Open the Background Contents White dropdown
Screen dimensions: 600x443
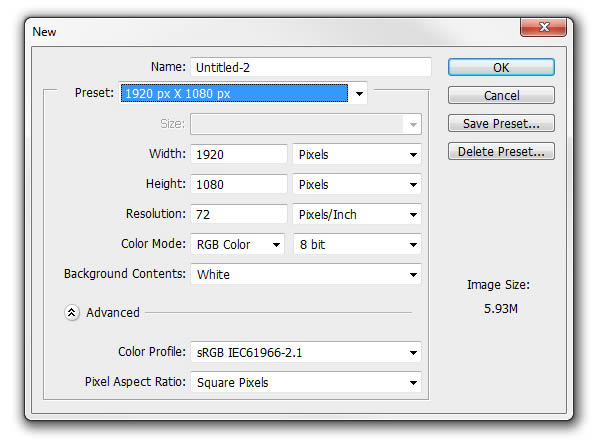click(x=306, y=274)
